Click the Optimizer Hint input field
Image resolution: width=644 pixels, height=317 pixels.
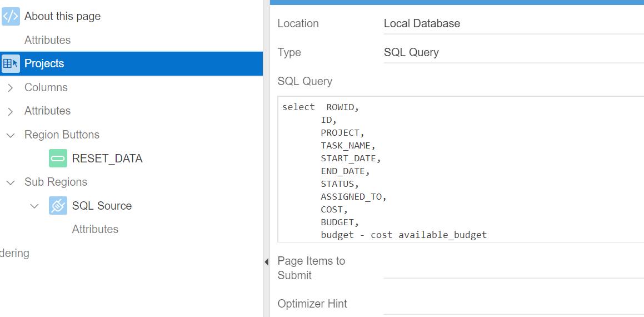pos(513,304)
